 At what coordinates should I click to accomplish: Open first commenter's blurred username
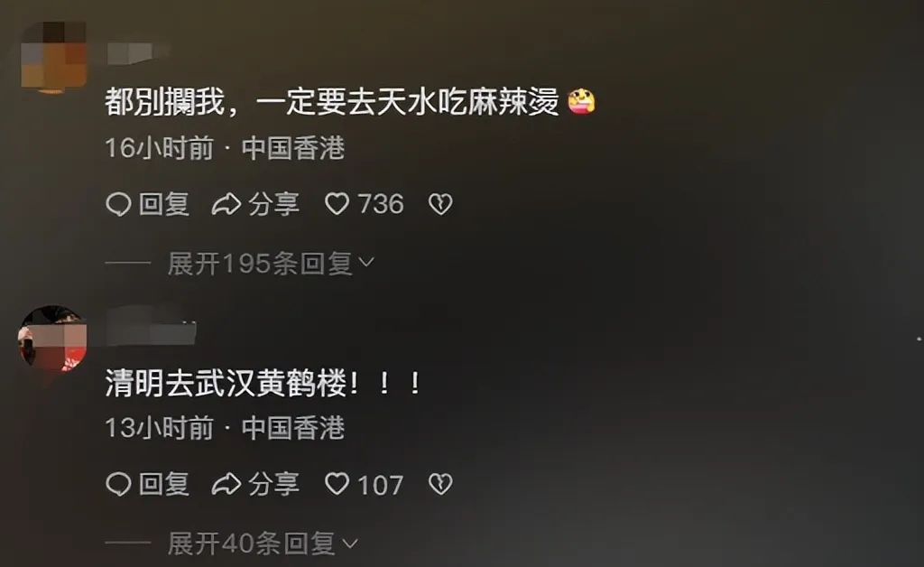pos(138,52)
